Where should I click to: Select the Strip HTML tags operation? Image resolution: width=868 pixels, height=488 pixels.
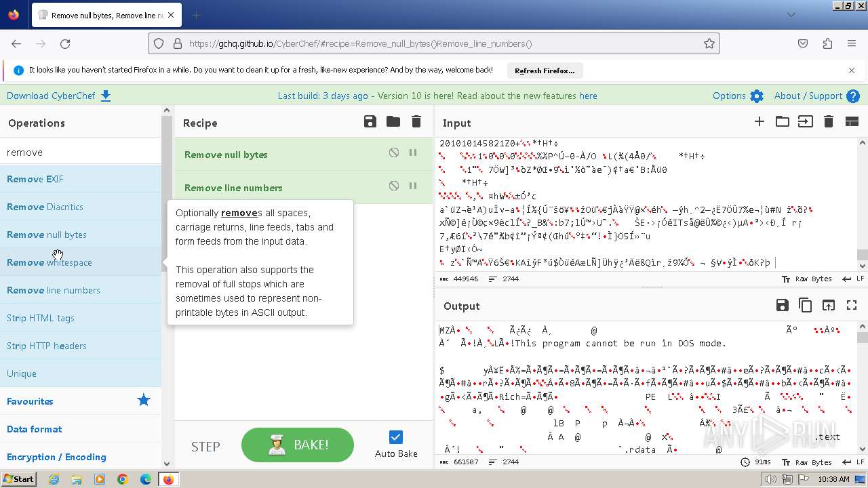81,318
